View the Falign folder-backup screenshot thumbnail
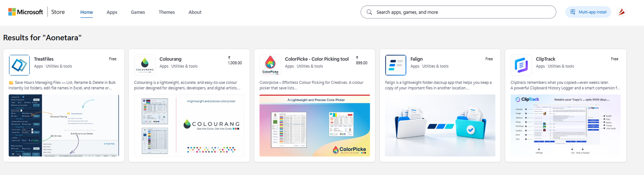This screenshot has height=175, width=644. coord(440,125)
